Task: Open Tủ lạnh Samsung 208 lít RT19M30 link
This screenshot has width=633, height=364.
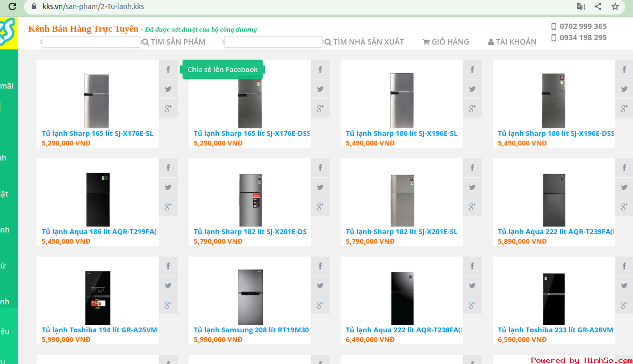Action: coord(251,330)
